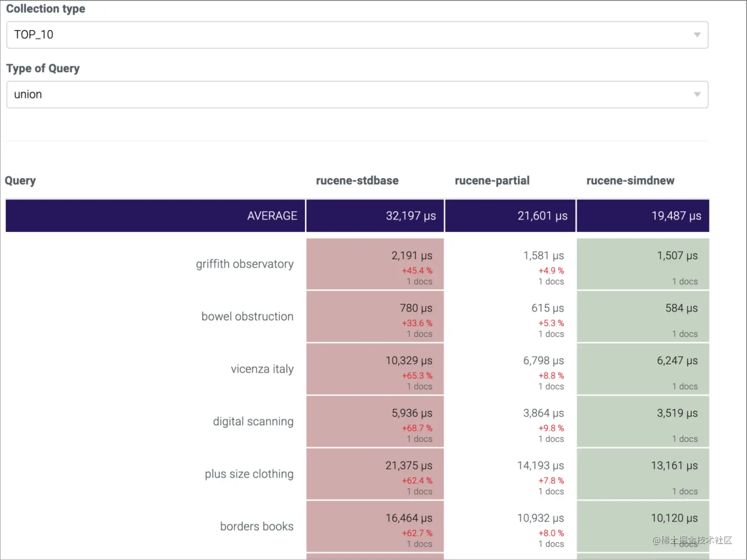747x560 pixels.
Task: Click the Collection type dropdown arrow
Action: (x=697, y=35)
